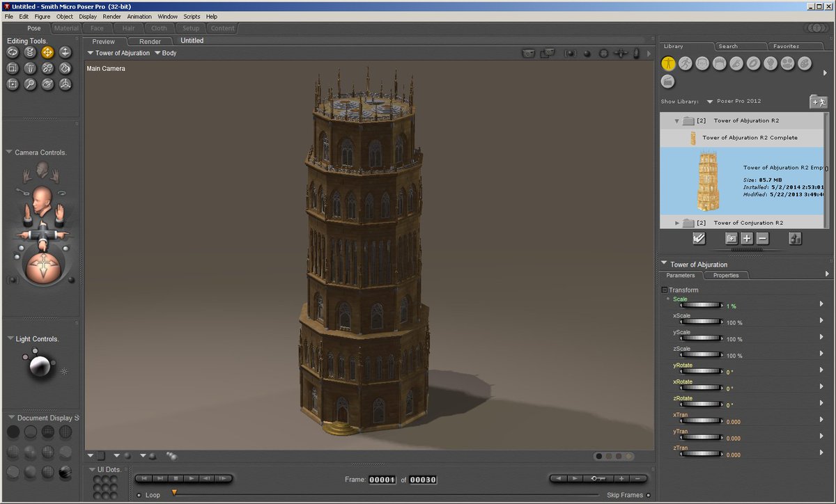
Task: Adjust the zTran parameter dial
Action: click(701, 454)
